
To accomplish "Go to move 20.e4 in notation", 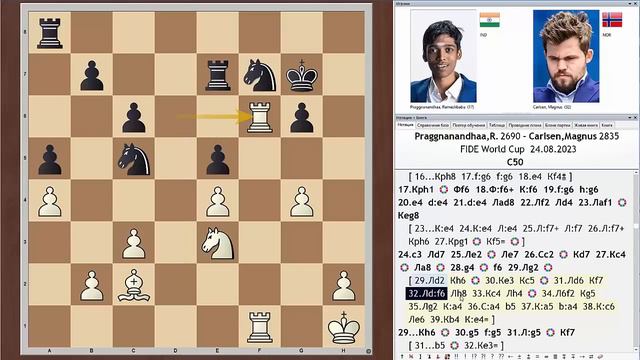I will 410,202.
